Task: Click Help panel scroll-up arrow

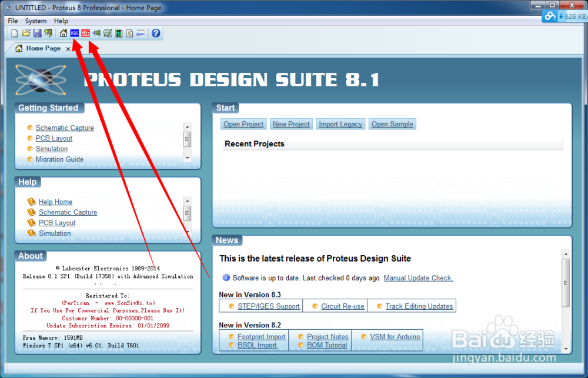Action: click(x=188, y=201)
